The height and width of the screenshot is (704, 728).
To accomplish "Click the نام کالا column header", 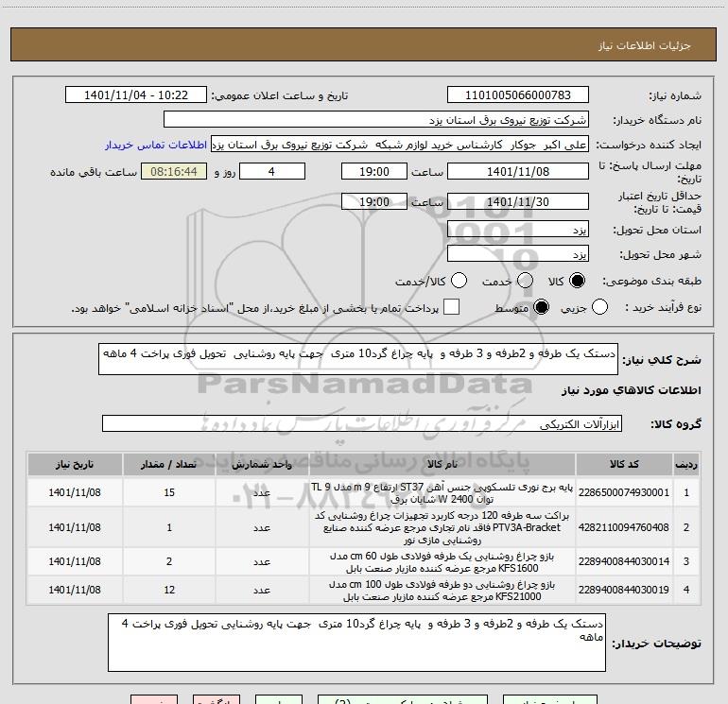I will click(442, 465).
